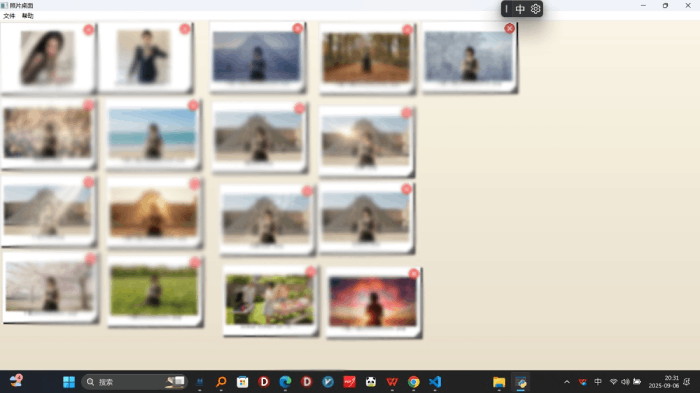The height and width of the screenshot is (393, 700).
Task: Toggle the tray IME 中 input mode
Action: 598,381
